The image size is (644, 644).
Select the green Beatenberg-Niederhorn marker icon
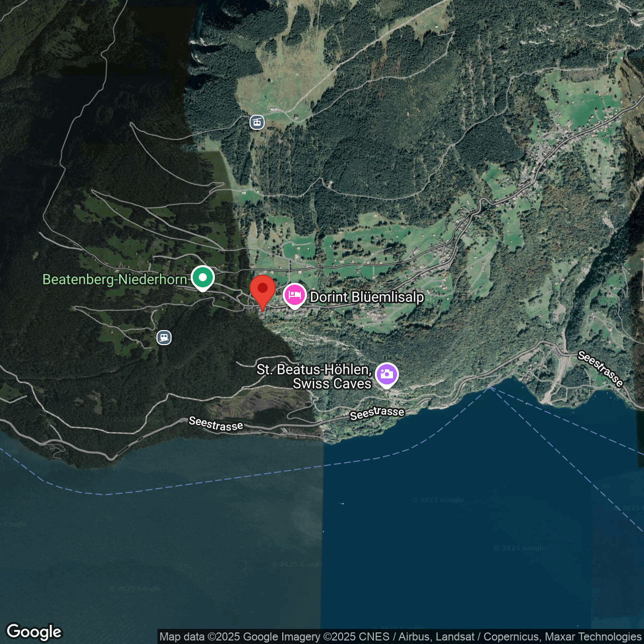[x=202, y=278]
